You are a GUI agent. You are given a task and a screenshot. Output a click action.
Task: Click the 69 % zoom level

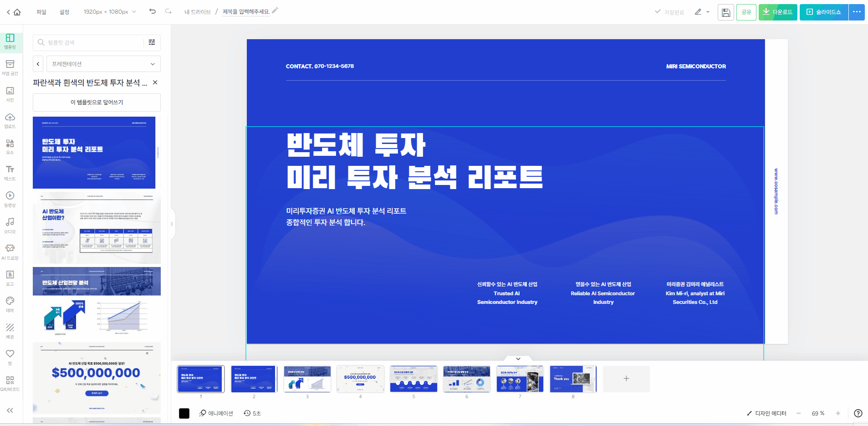coord(818,413)
